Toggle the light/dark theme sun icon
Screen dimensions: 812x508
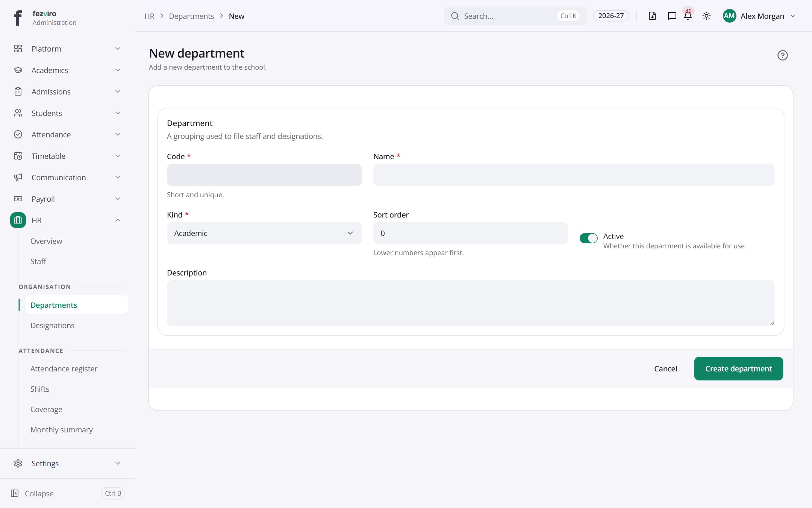click(x=706, y=16)
